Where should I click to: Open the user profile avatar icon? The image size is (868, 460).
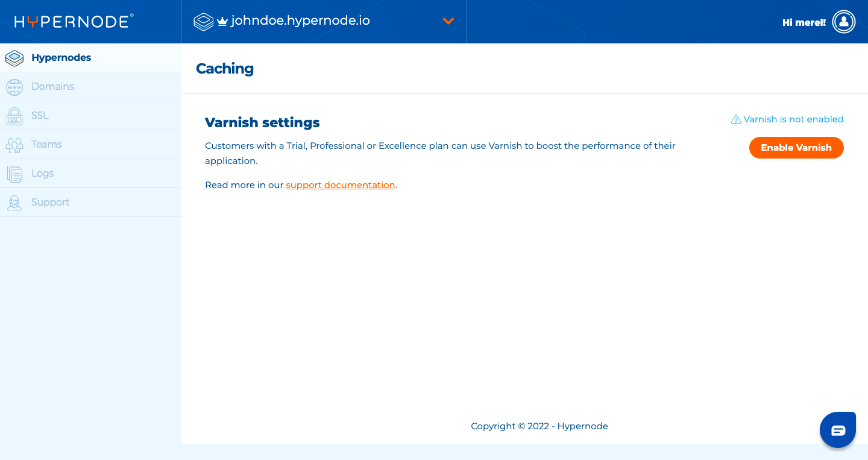pyautogui.click(x=843, y=22)
